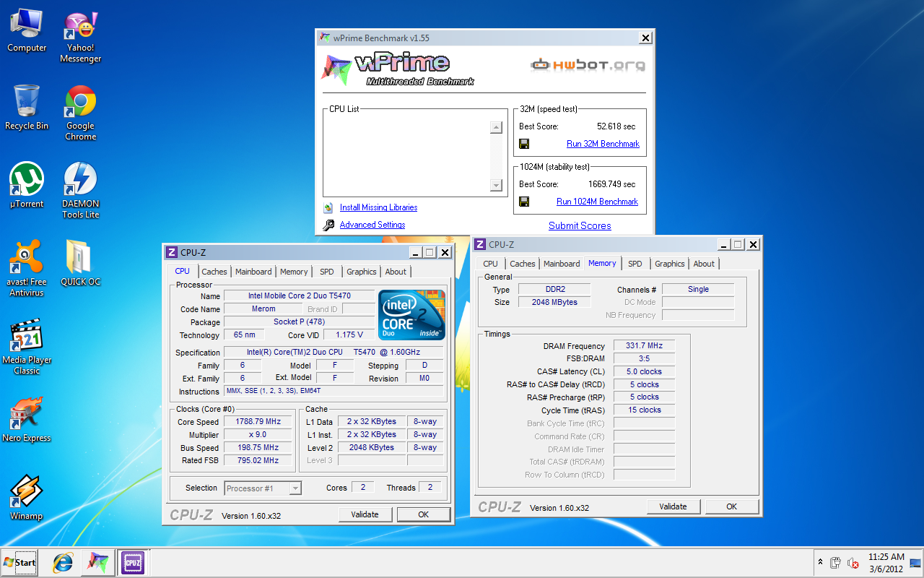
Task: Open the Nero Express shortcut
Action: click(27, 419)
